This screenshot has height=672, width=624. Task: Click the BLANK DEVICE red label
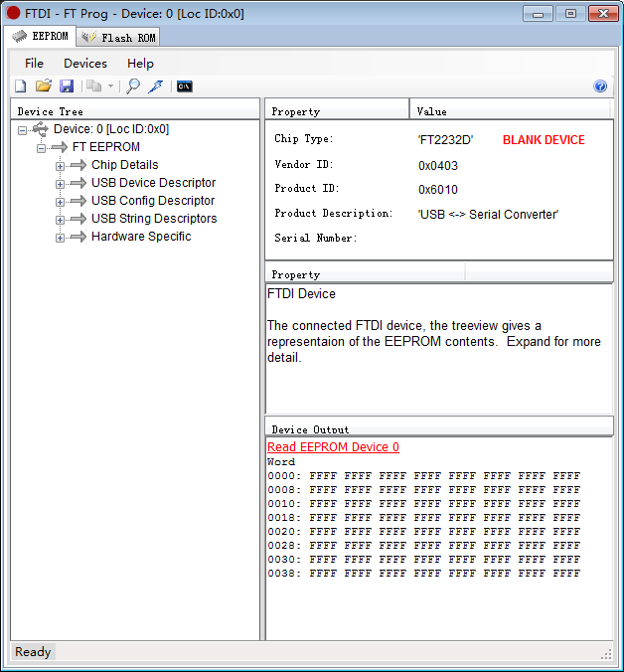[544, 140]
